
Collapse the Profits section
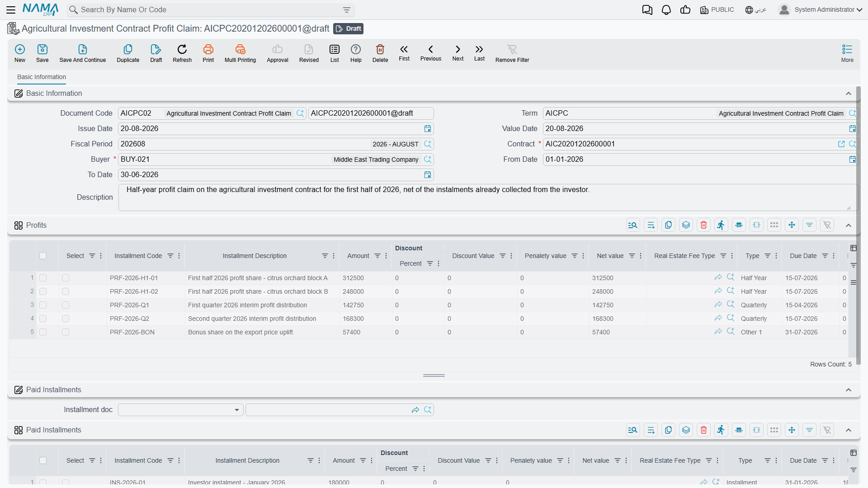tap(849, 225)
